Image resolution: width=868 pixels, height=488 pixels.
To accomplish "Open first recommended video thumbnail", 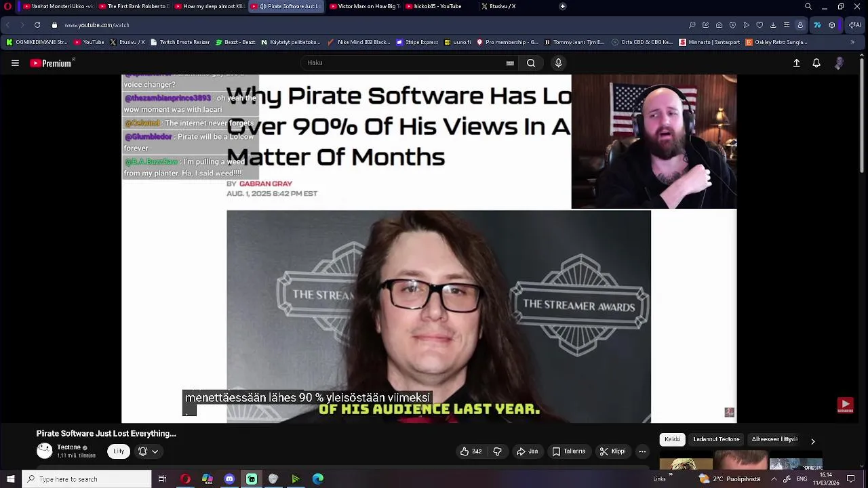I will coord(741,461).
